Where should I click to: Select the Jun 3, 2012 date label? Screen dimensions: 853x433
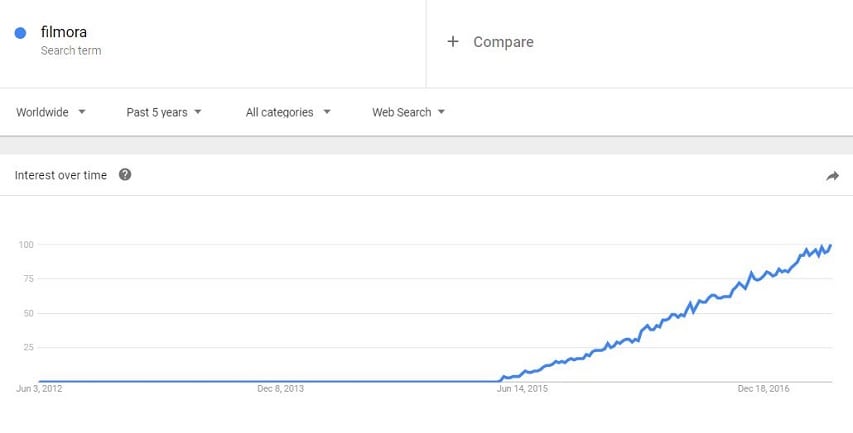tap(40, 389)
